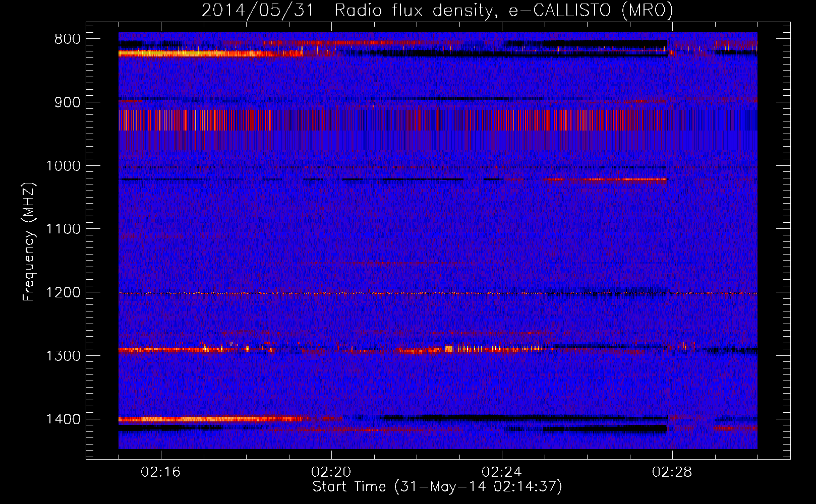Click the 1100 frequency tick label
Image resolution: width=816 pixels, height=504 pixels.
[x=63, y=229]
